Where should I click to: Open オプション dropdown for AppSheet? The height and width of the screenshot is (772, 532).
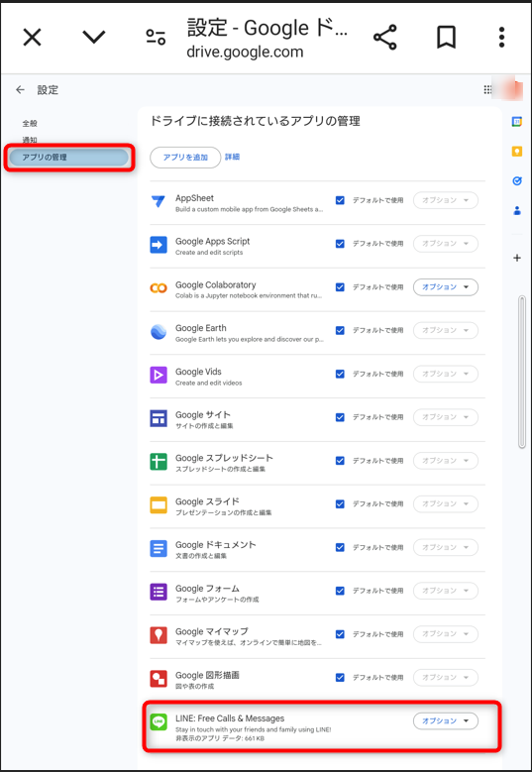[x=446, y=200]
